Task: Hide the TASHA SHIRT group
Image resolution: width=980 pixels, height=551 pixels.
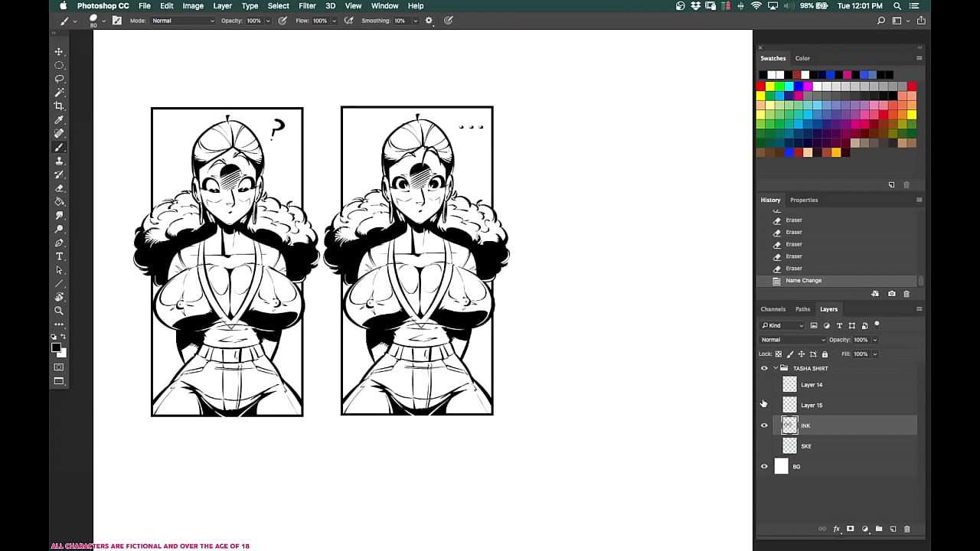Action: tap(763, 368)
